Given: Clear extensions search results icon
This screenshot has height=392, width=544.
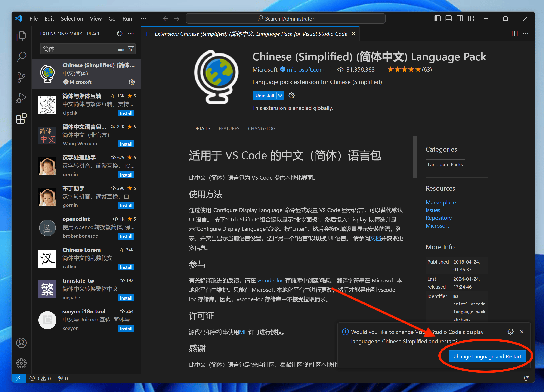Looking at the screenshot, I should click(x=121, y=49).
